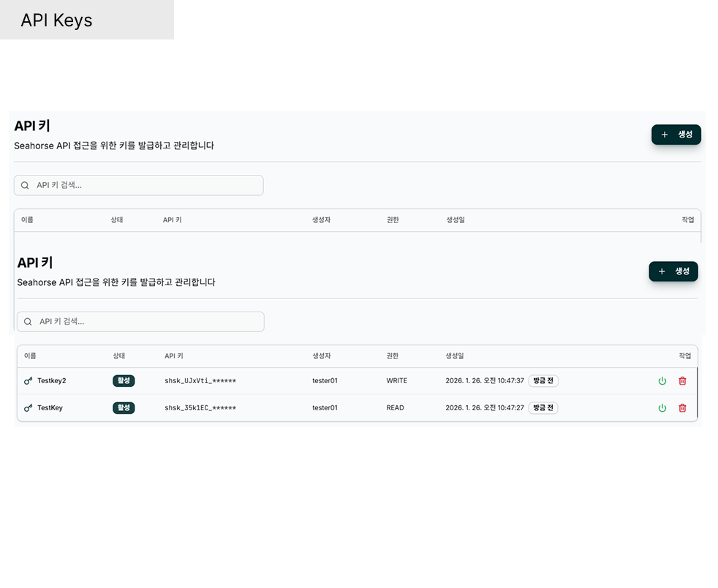718x588 pixels.
Task: Click the API 키 column header in lower table
Action: tap(174, 356)
